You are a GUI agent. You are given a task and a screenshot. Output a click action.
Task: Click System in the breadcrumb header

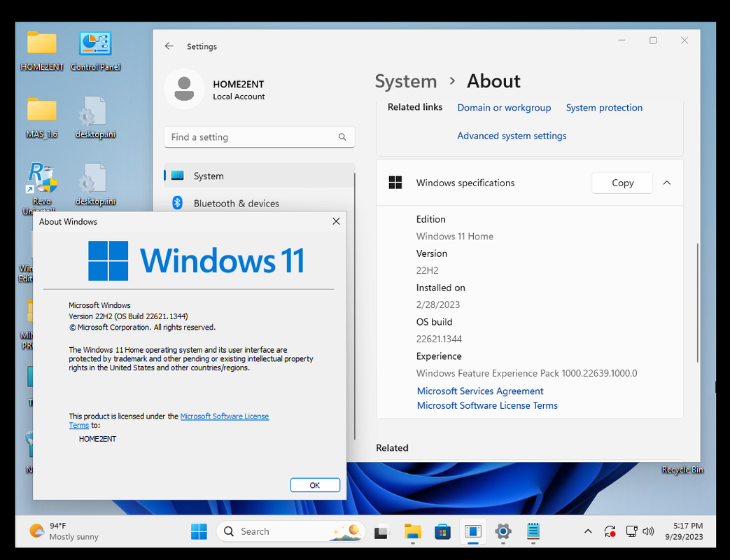(x=405, y=81)
